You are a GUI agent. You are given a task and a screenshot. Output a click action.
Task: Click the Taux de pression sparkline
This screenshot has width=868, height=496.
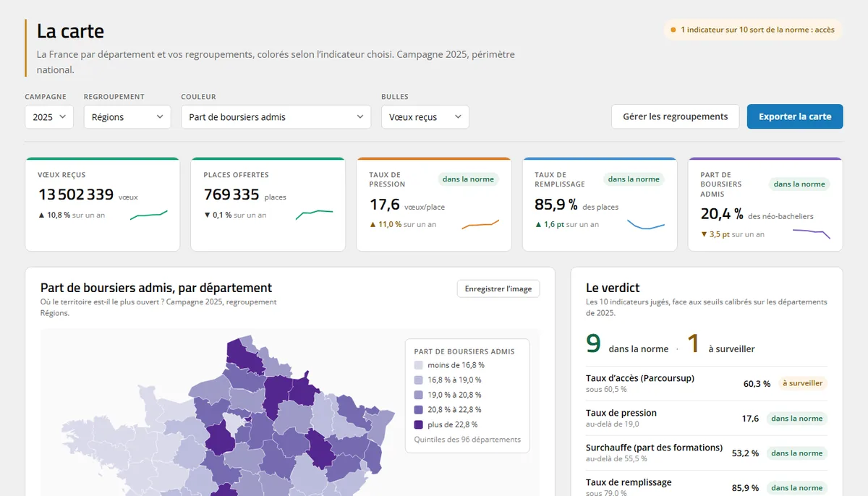(x=480, y=224)
